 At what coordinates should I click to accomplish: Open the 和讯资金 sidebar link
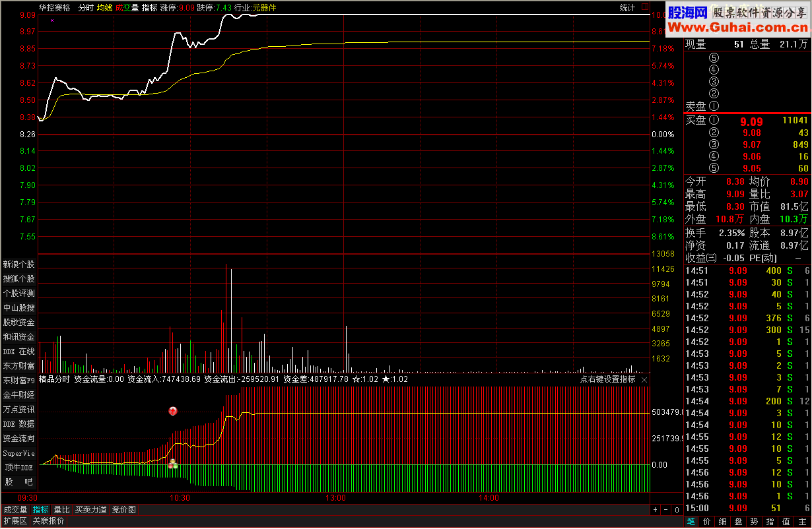point(18,336)
